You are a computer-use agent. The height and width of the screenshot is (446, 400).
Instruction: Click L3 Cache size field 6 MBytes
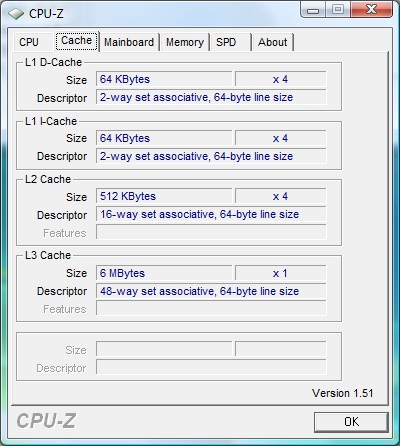164,273
